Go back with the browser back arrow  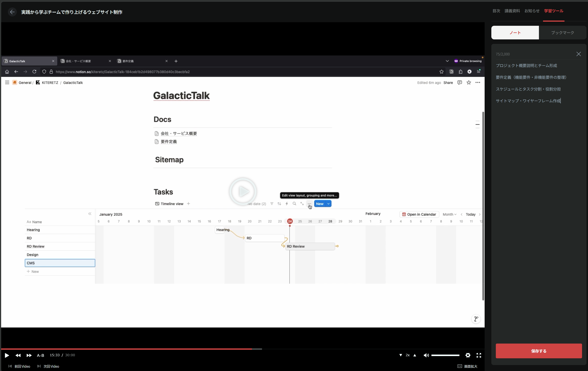(16, 72)
